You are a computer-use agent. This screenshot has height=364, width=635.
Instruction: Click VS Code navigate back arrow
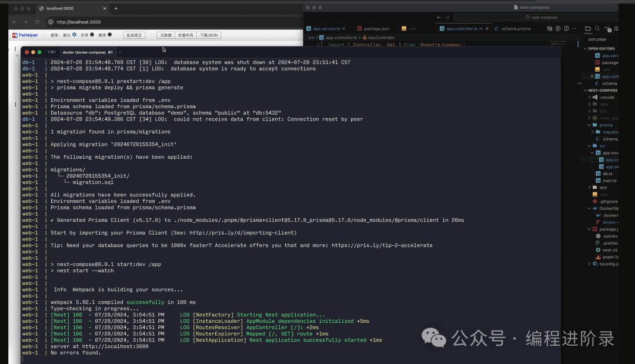(439, 18)
